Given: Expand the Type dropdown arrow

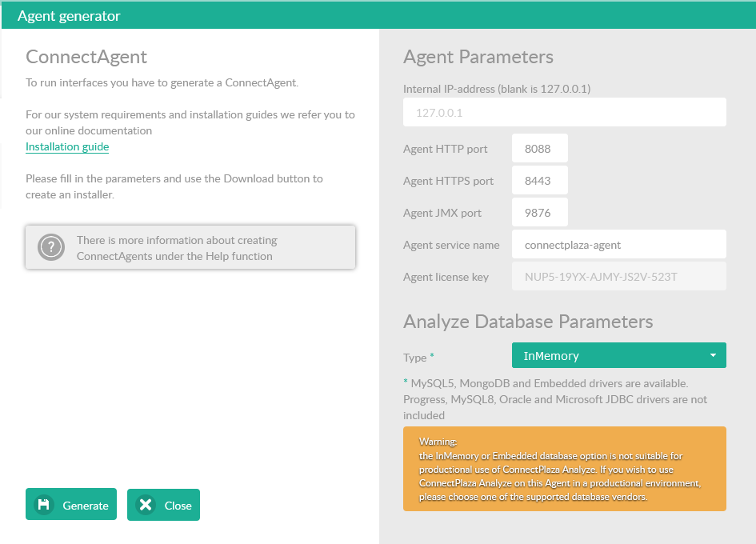Looking at the screenshot, I should coord(712,356).
